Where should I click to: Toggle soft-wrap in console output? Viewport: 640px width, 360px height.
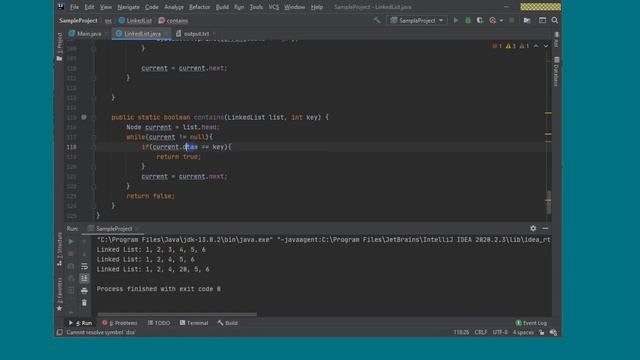coord(84,266)
